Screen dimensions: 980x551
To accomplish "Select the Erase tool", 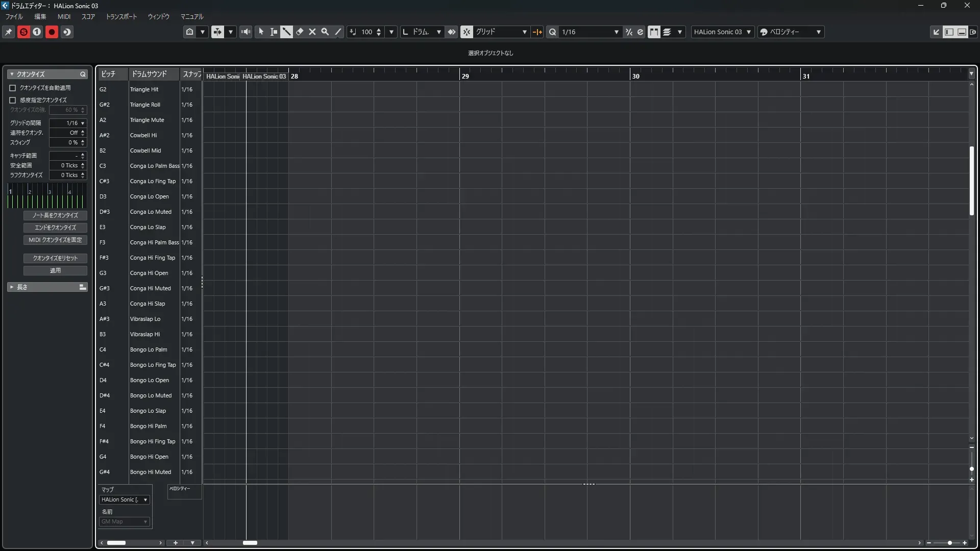I will (300, 32).
